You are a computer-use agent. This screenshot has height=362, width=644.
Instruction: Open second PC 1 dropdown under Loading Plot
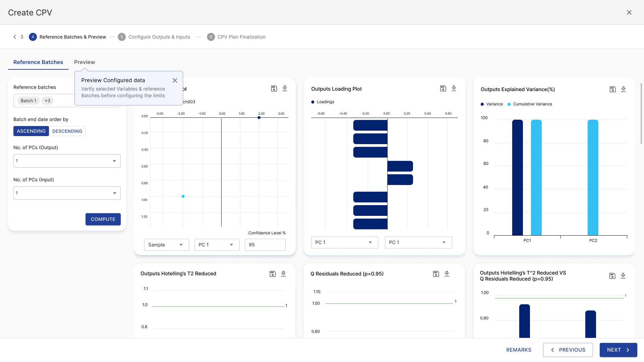[x=418, y=242]
